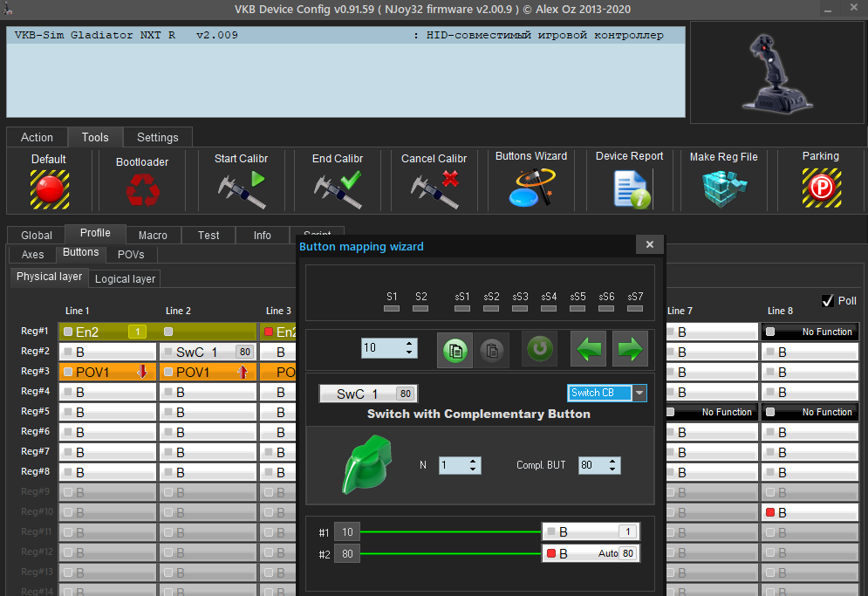
Task: Switch to the POVs sub-tab
Action: 131,254
